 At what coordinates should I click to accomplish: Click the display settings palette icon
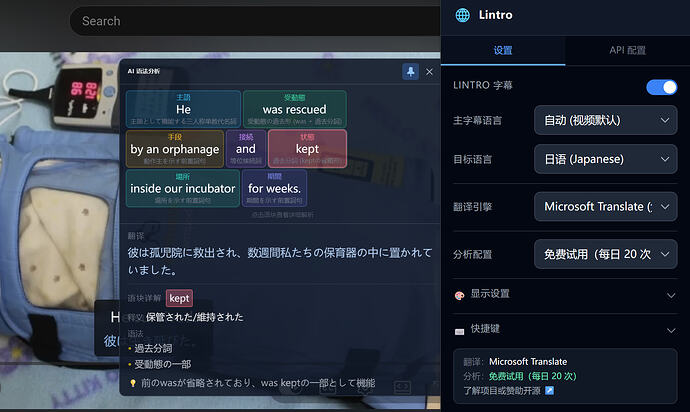pos(459,295)
